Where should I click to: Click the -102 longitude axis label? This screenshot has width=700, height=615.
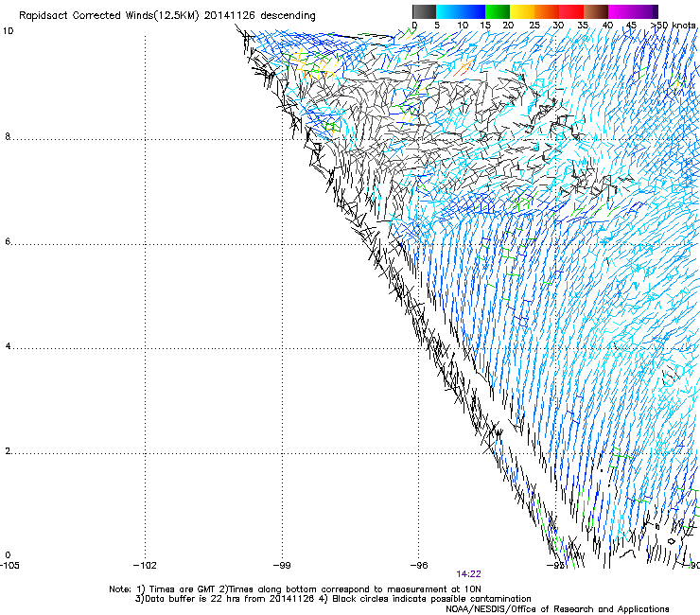[x=145, y=566]
